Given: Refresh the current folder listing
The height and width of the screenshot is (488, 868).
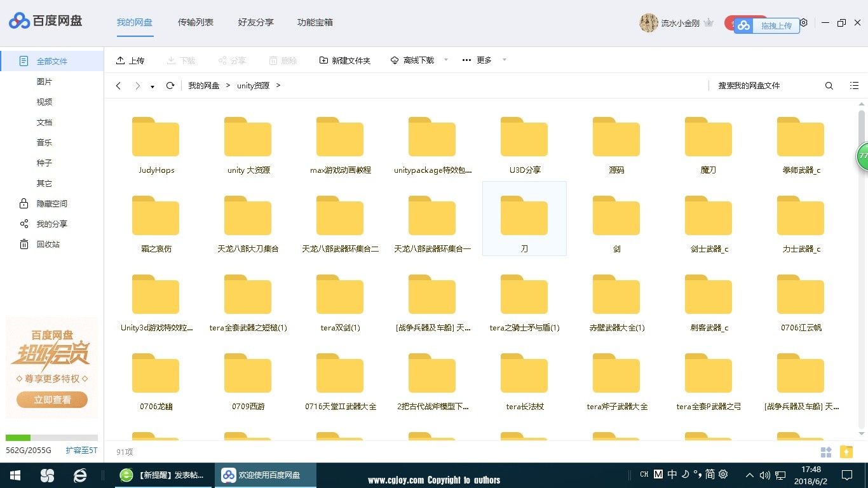Looking at the screenshot, I should (170, 86).
